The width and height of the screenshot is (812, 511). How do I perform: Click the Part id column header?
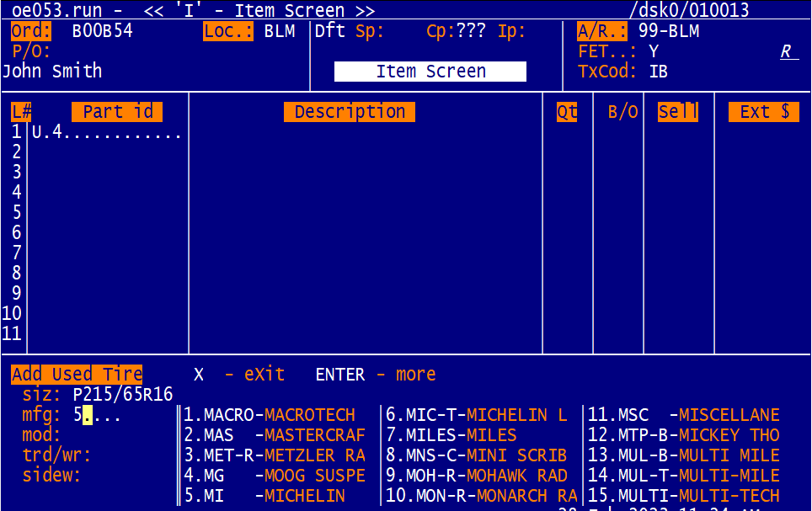[117, 112]
